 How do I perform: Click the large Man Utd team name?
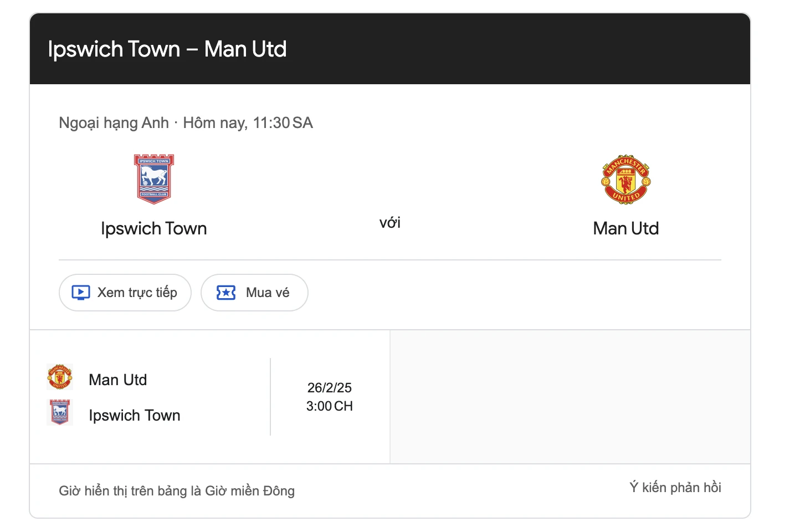626,228
